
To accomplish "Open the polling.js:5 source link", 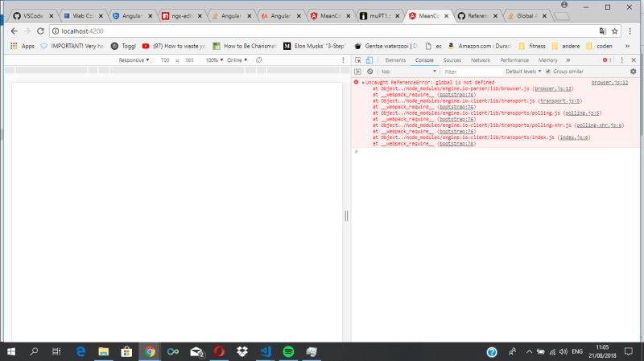I will click(582, 113).
